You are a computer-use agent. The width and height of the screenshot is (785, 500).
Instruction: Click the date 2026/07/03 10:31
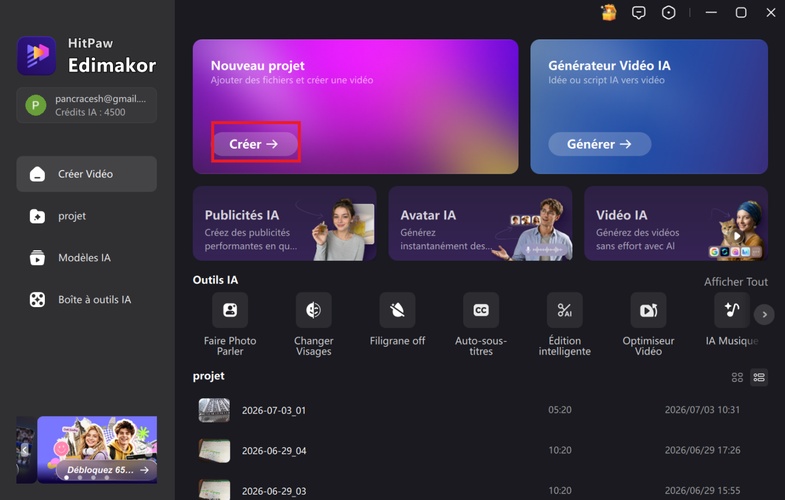point(702,409)
